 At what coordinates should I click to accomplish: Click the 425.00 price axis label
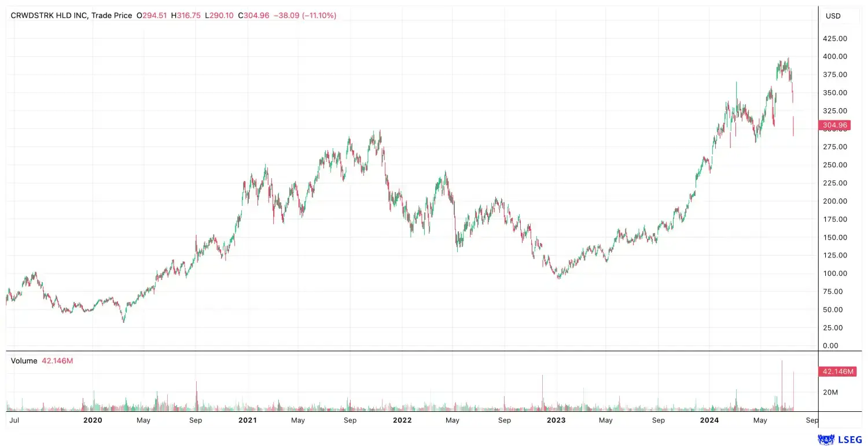835,38
